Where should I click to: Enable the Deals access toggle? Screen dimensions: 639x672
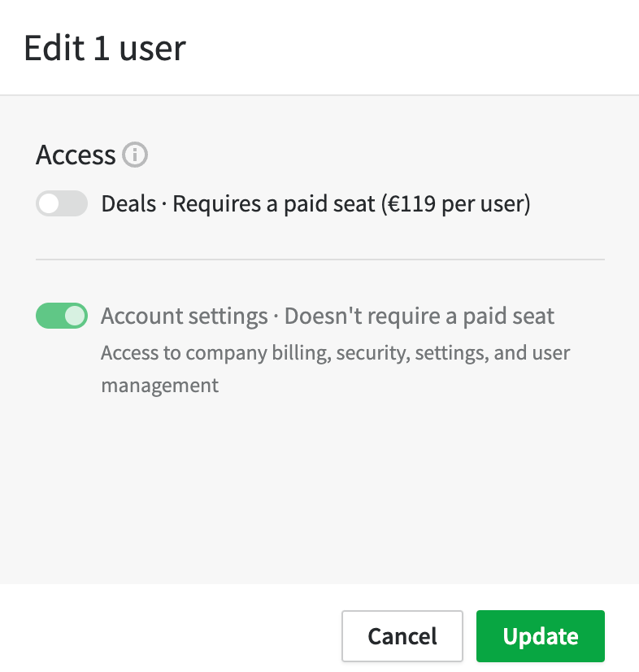pos(61,204)
